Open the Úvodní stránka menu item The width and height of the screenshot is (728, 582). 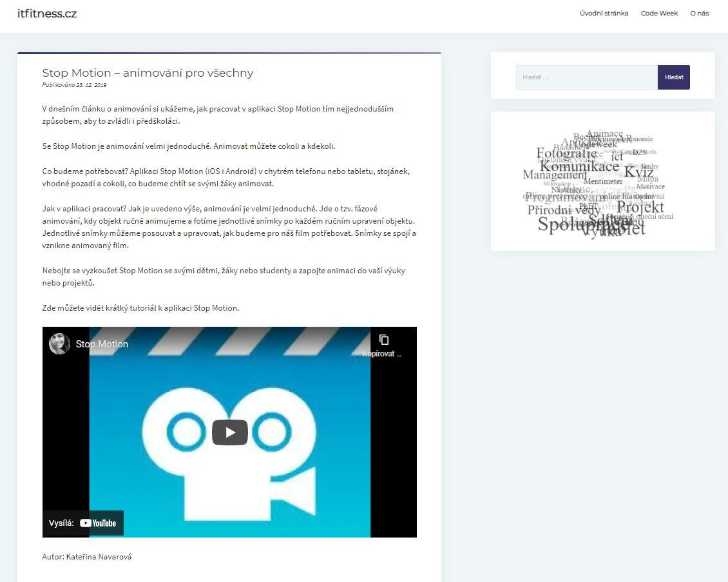click(x=604, y=14)
